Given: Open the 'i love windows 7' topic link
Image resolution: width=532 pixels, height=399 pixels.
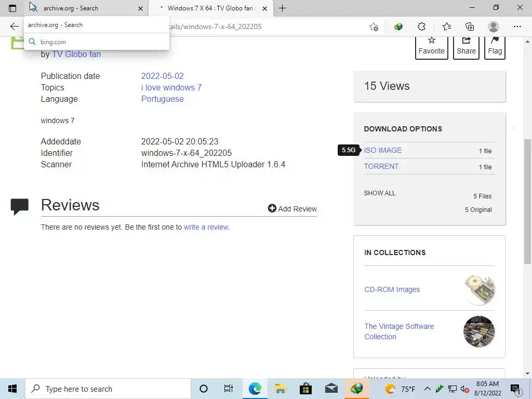Looking at the screenshot, I should click(171, 87).
